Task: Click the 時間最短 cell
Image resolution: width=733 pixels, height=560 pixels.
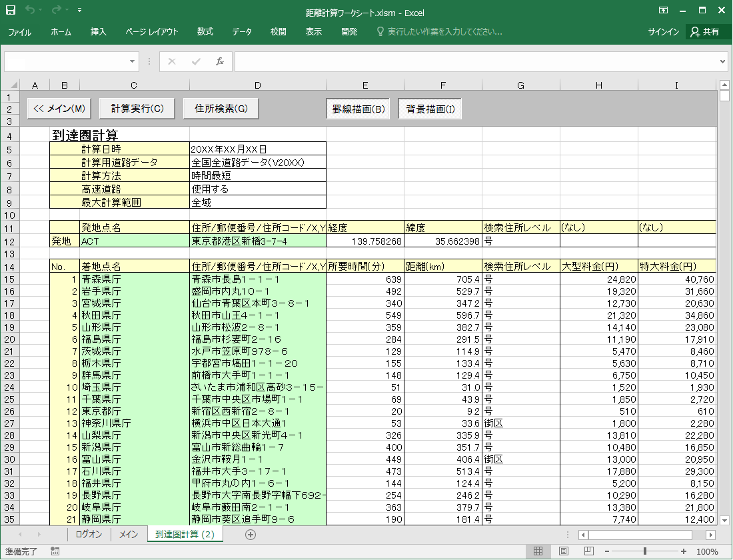Action: point(258,175)
